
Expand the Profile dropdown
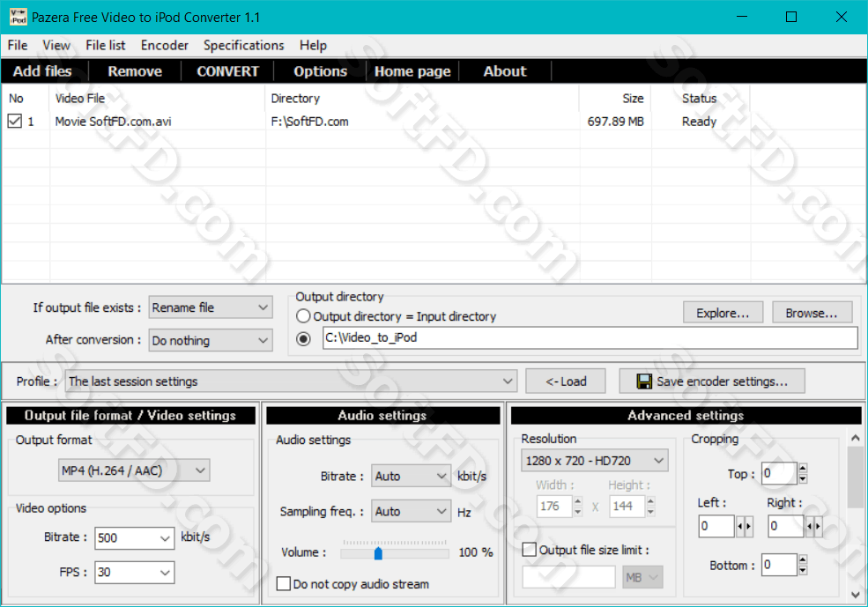(x=291, y=381)
